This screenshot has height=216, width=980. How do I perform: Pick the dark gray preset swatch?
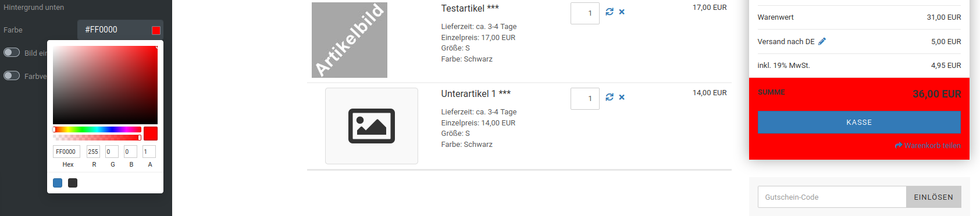[73, 183]
